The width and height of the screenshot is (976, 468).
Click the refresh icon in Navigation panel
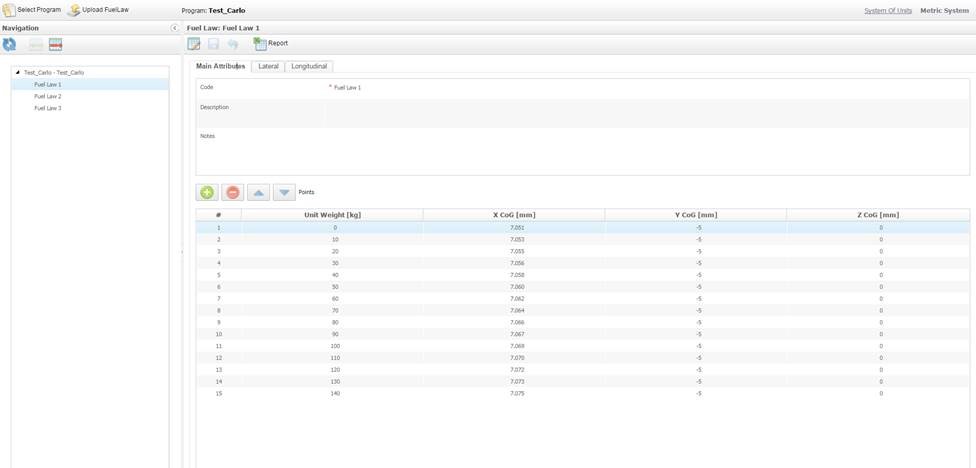click(x=9, y=45)
